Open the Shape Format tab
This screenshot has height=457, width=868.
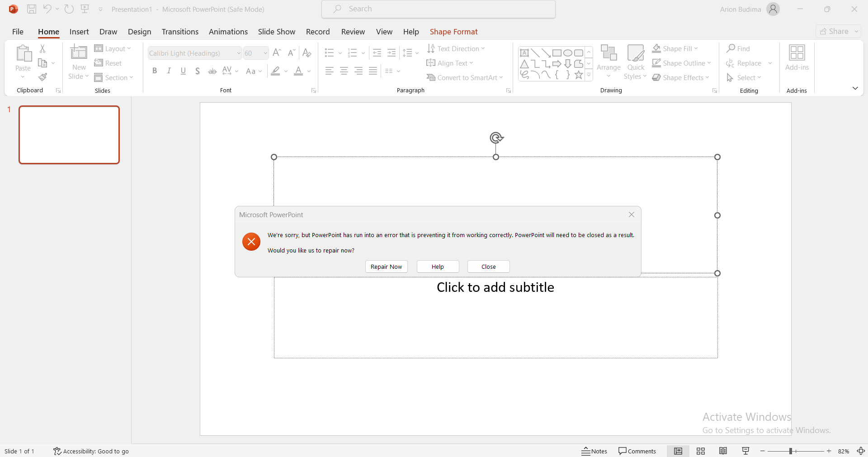[x=453, y=32]
